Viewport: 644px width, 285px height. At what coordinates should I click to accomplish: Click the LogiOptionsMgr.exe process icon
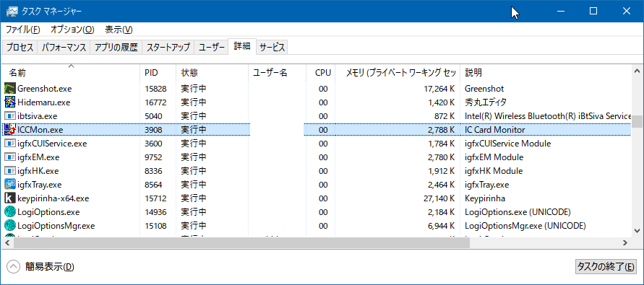click(10, 226)
